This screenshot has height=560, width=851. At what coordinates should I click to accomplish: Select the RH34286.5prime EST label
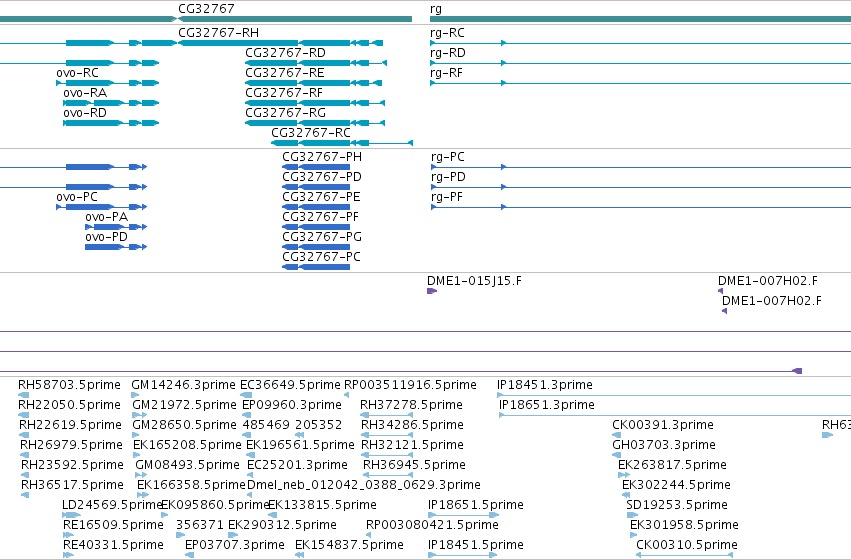click(412, 425)
